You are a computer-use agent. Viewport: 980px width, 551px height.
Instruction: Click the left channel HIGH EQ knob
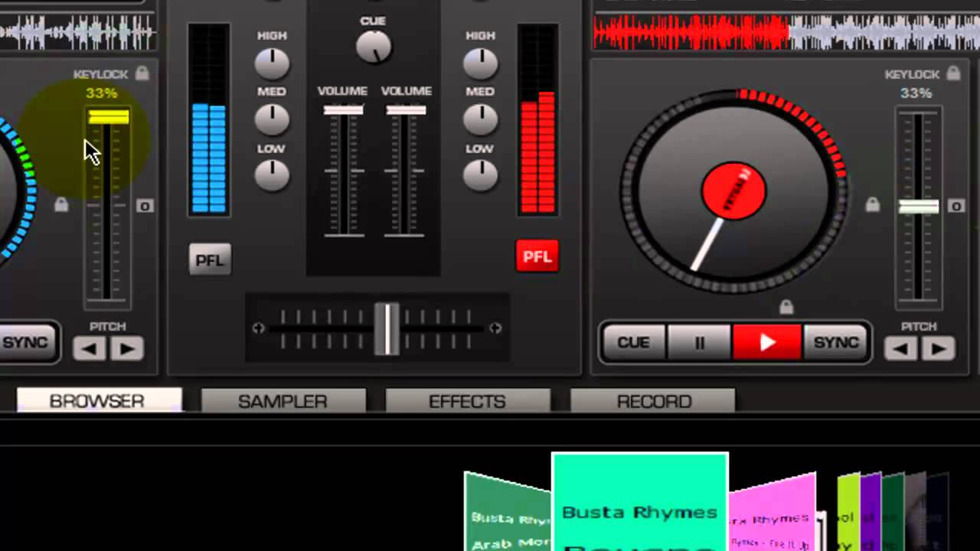coord(272,64)
